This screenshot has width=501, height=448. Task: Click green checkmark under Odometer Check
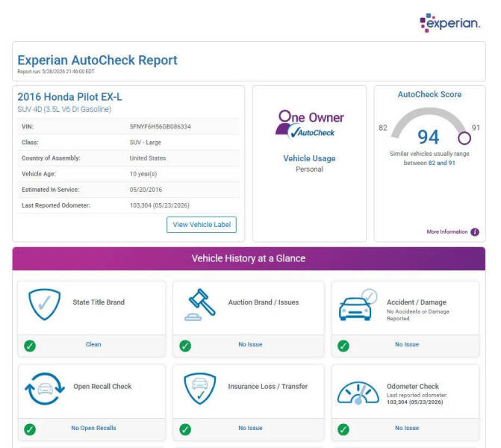[343, 429]
